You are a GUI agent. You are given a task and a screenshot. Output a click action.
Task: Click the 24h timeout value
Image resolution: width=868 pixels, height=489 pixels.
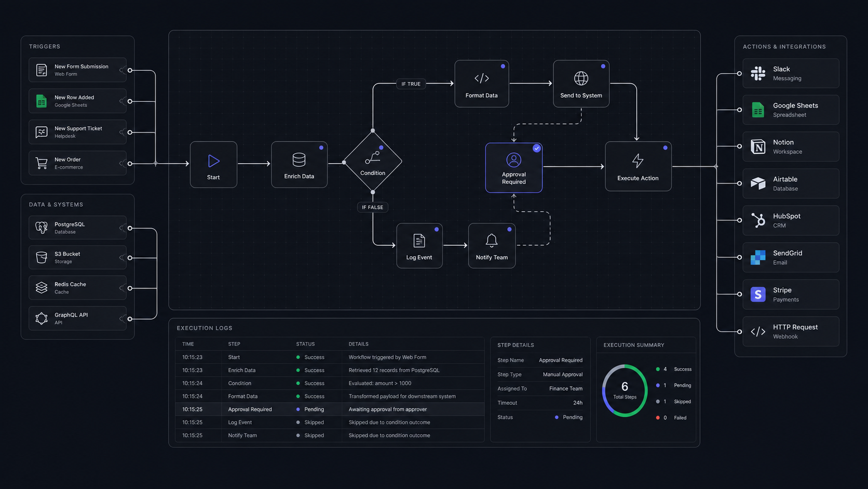point(578,403)
